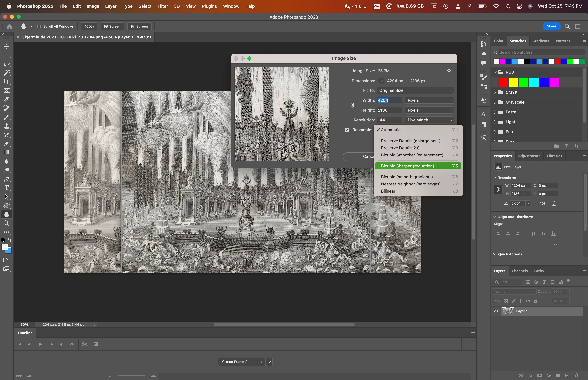Uncheck the Resample checkbox
This screenshot has height=380, width=588.
[x=347, y=130]
